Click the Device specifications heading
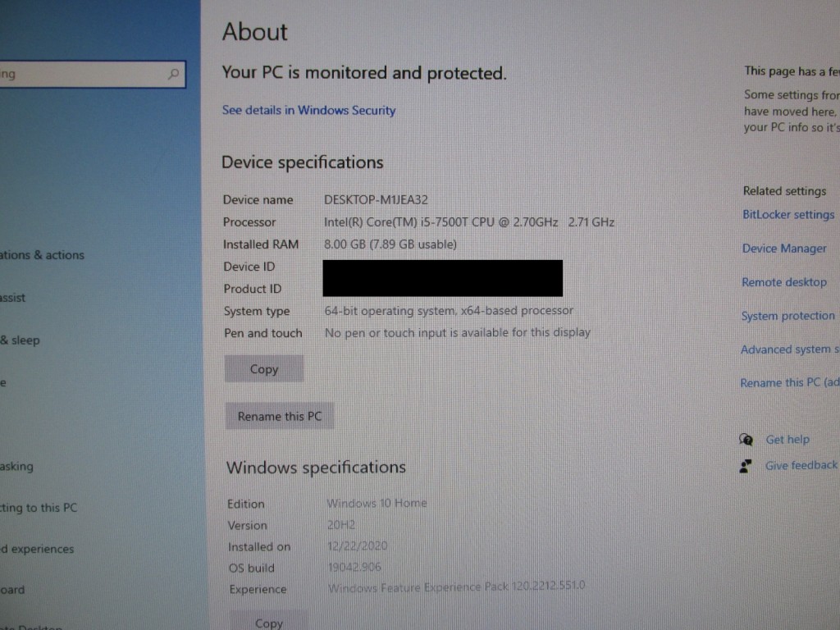 point(303,162)
